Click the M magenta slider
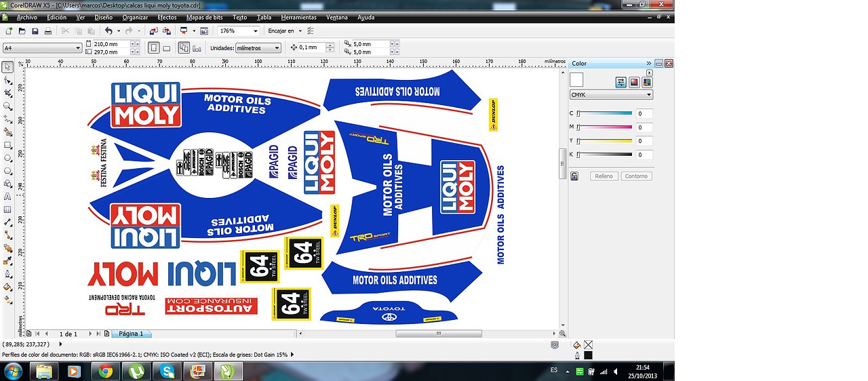Screen dimensions: 868x381 click(x=604, y=127)
